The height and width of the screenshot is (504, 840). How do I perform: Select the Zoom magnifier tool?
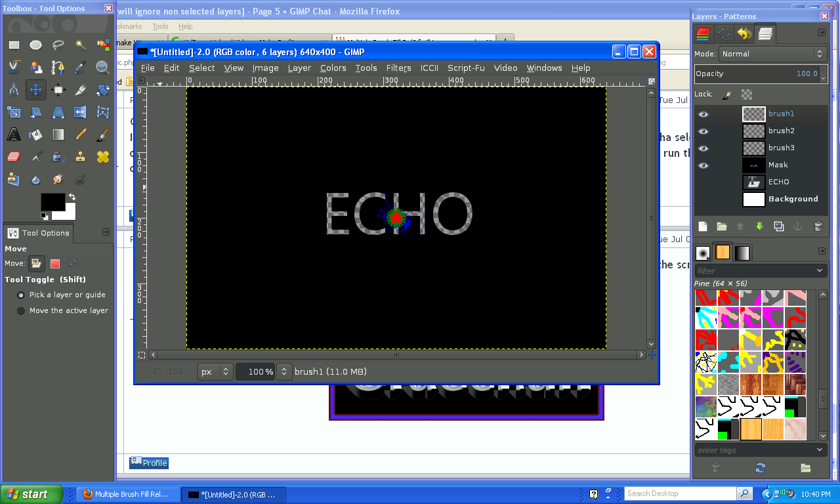(103, 67)
